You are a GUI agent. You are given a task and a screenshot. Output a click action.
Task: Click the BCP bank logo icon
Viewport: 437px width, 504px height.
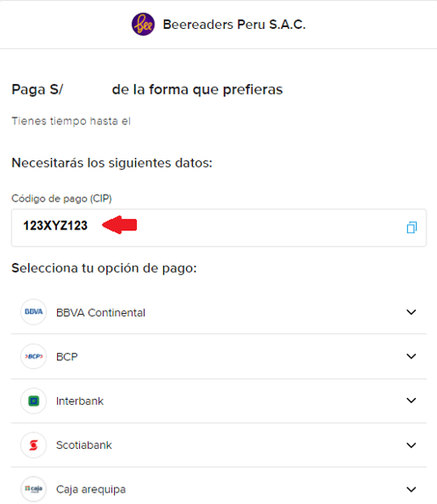pyautogui.click(x=33, y=356)
